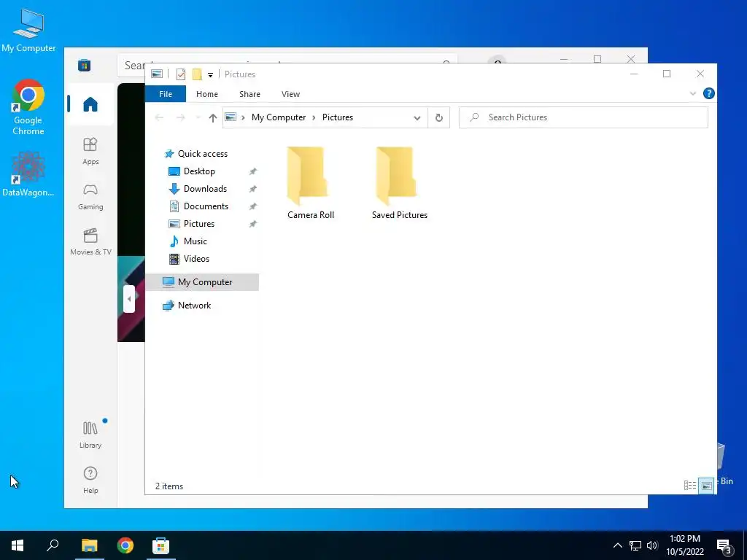Open Movies & TV in Microsoft Store
Viewport: 747px width, 560px height.
[x=90, y=242]
